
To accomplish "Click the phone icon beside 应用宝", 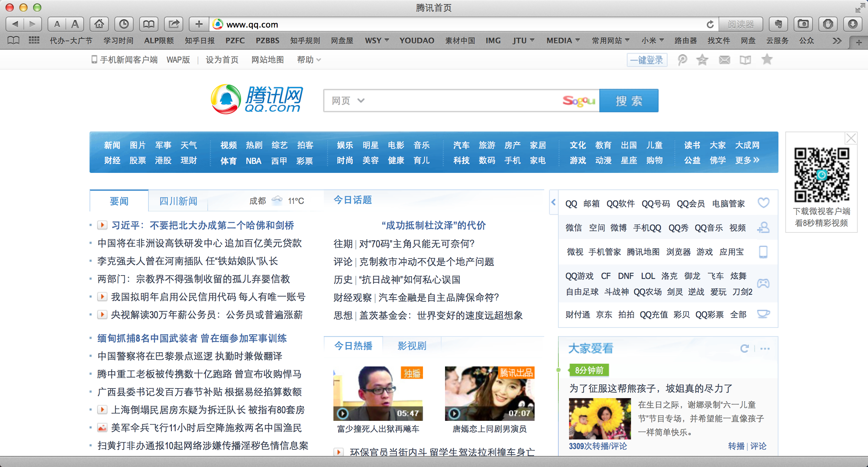I will click(763, 252).
